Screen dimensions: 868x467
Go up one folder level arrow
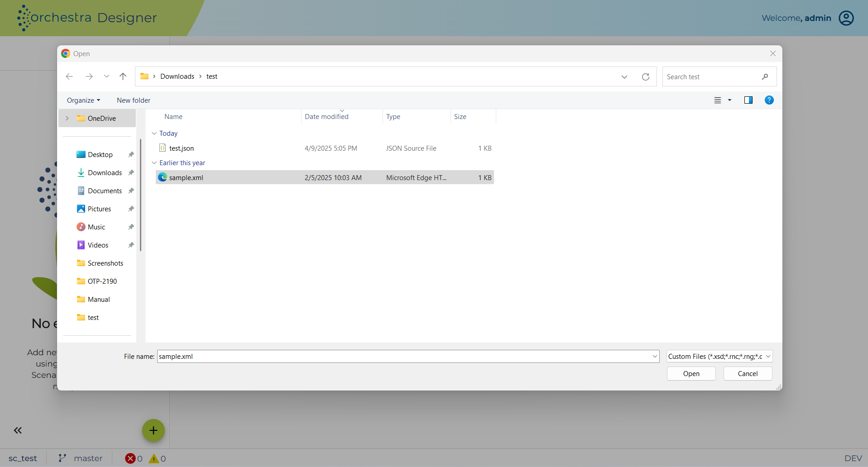coord(123,76)
